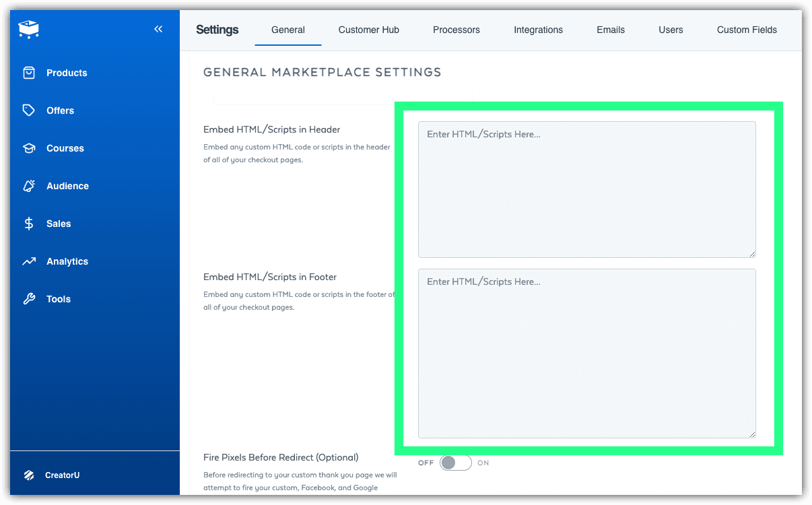The image size is (812, 505).
Task: Open the Processors tab
Action: pos(456,30)
